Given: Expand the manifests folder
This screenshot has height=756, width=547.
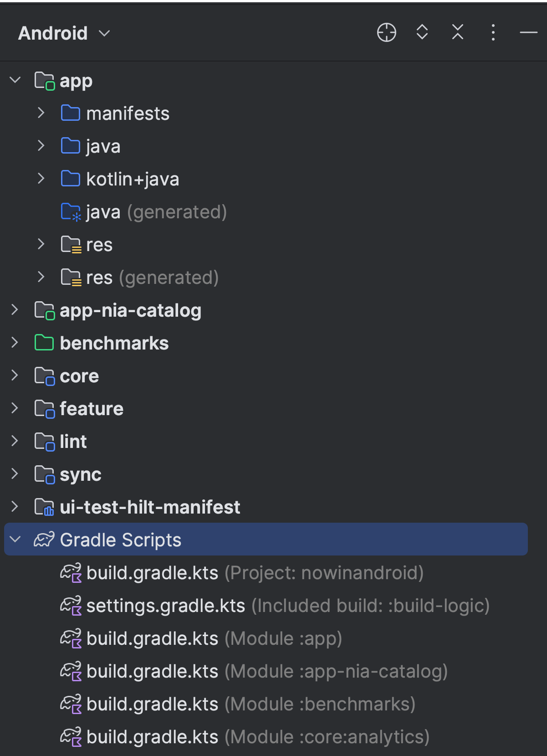Looking at the screenshot, I should coord(41,113).
